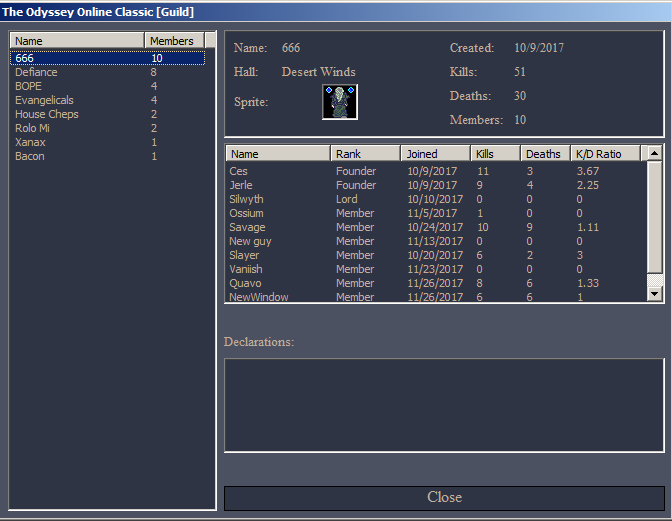672x521 pixels.
Task: Sort guild list by Members header
Action: (x=175, y=41)
